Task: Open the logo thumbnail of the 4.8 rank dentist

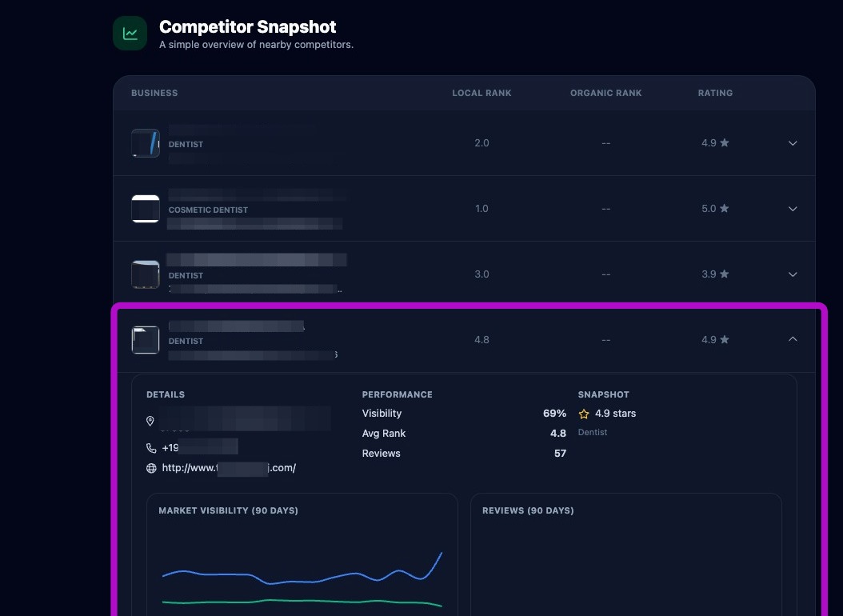Action: point(146,340)
